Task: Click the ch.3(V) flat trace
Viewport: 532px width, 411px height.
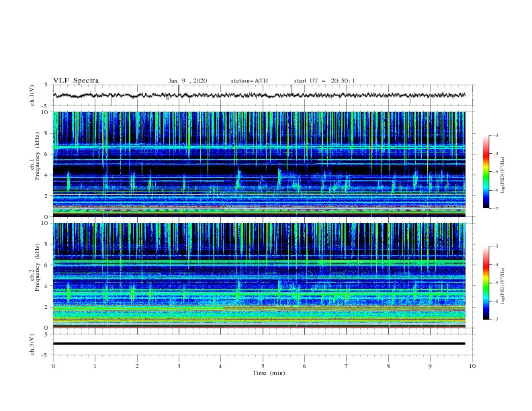Action: click(259, 344)
